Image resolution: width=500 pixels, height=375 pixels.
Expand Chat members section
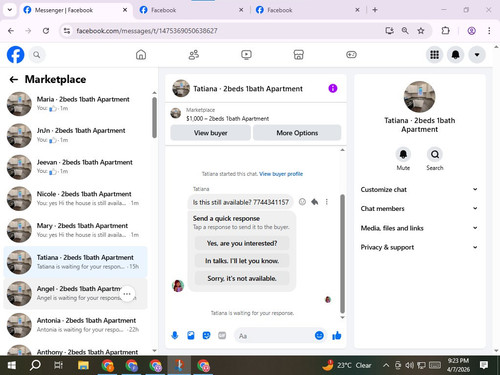[419, 209]
